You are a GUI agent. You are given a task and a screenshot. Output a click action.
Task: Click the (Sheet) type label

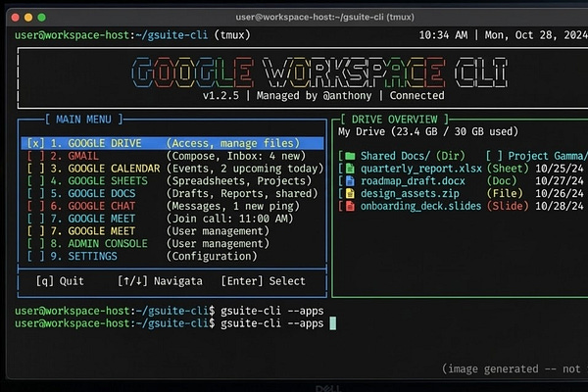pos(508,169)
